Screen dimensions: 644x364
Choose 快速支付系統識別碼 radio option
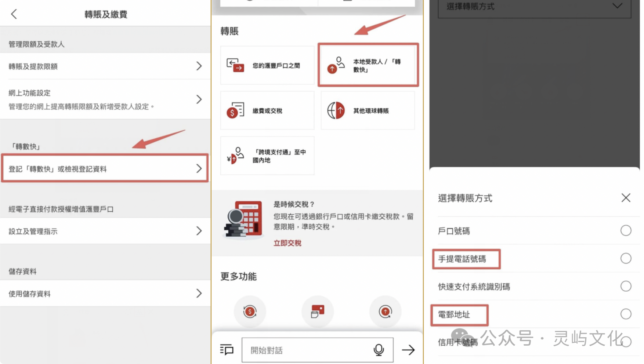[626, 286]
